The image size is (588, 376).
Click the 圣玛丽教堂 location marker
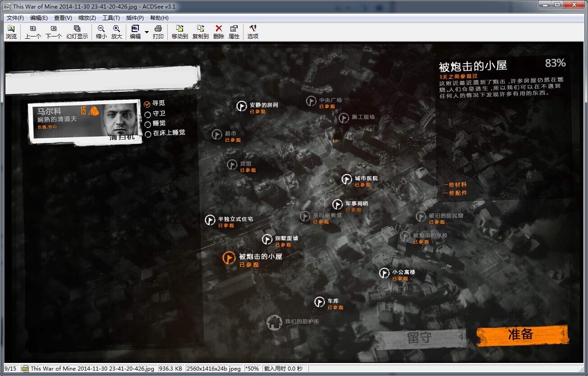click(x=305, y=216)
